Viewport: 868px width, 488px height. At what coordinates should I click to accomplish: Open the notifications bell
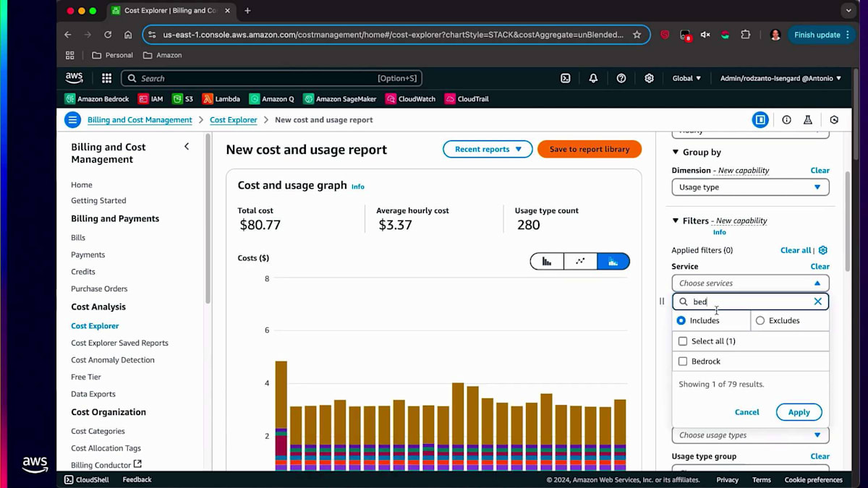[593, 78]
